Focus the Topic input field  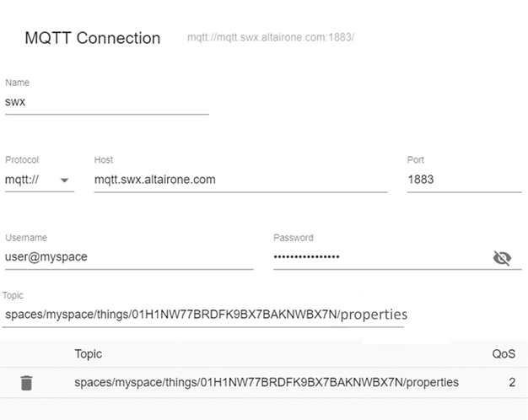204,315
